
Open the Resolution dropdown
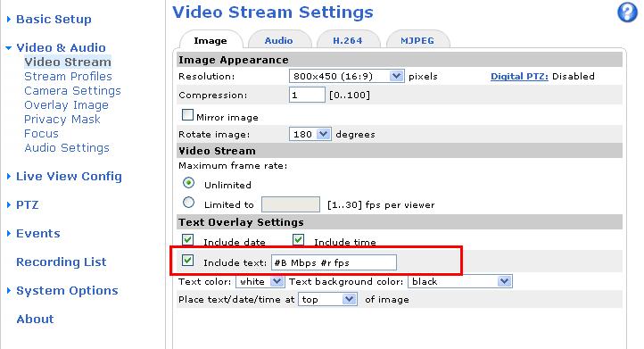tap(347, 76)
